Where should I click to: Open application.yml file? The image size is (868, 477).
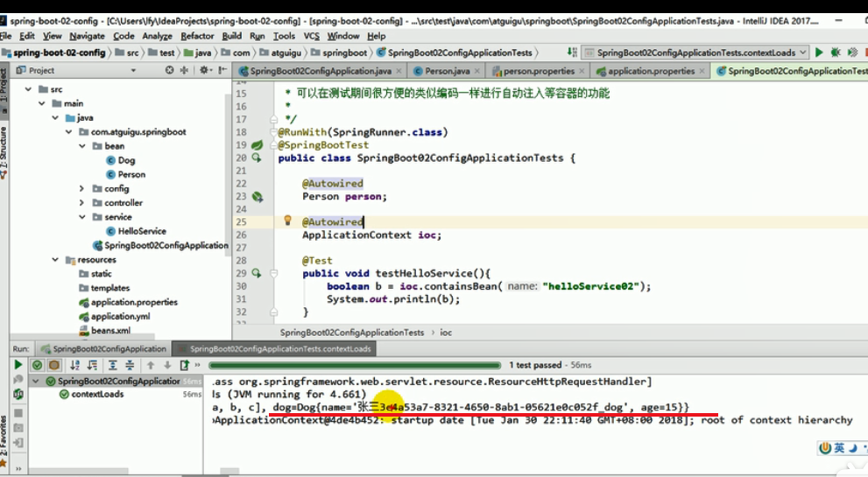tap(114, 317)
